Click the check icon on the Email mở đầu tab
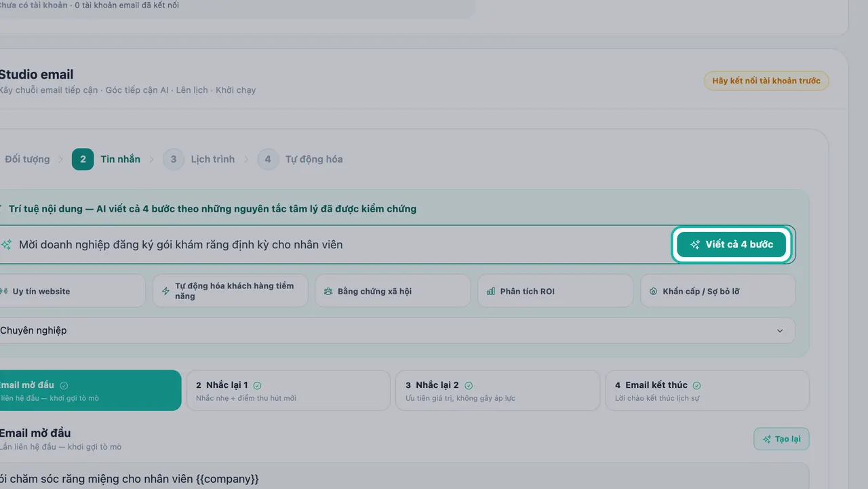 coord(64,385)
